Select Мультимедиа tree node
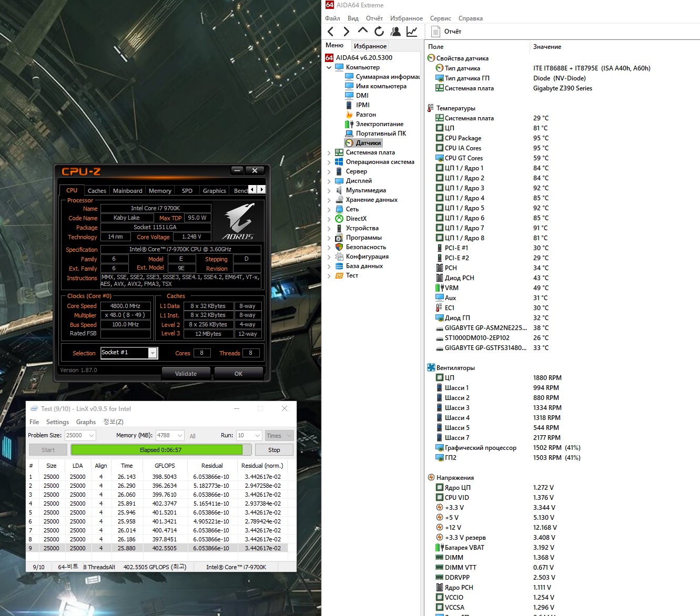 361,190
